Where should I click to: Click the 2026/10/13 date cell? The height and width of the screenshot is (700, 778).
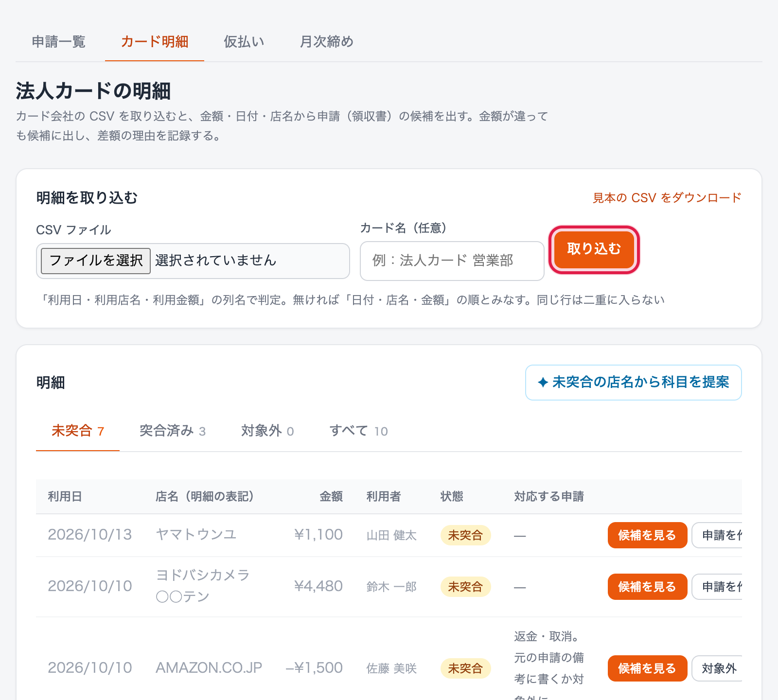coord(90,535)
